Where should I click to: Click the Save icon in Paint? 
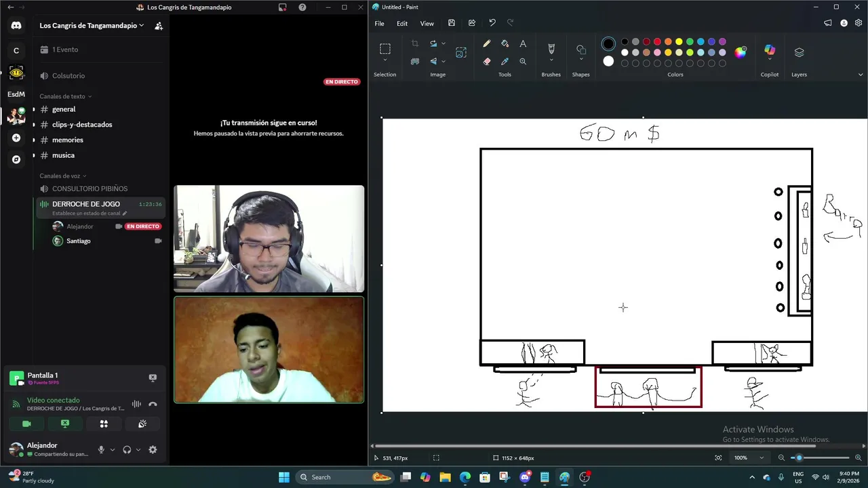pyautogui.click(x=452, y=23)
